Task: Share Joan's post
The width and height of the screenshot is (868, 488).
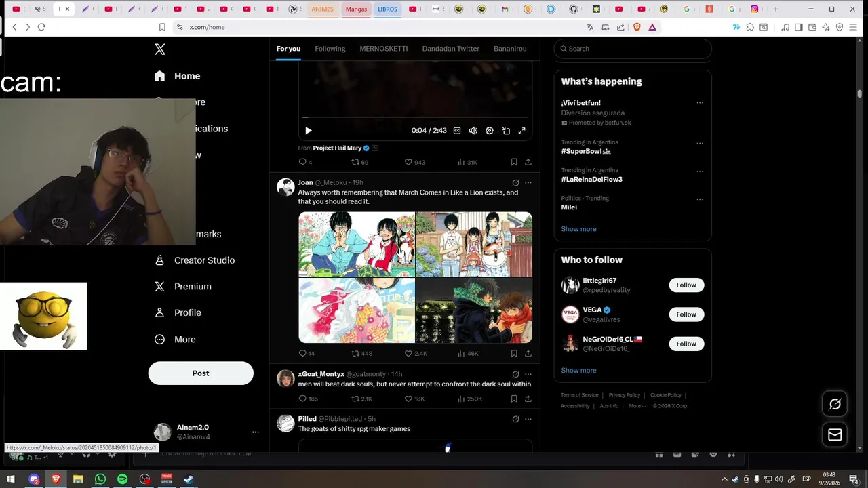Action: click(528, 354)
